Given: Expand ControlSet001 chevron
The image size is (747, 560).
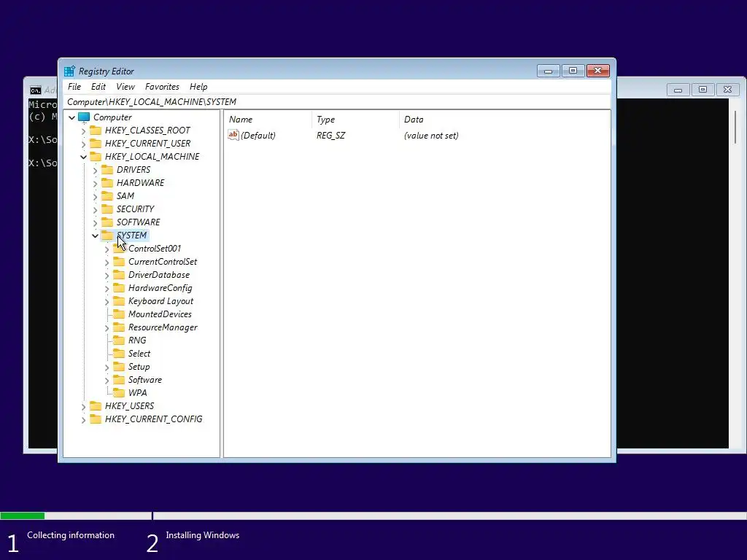Looking at the screenshot, I should coord(107,249).
